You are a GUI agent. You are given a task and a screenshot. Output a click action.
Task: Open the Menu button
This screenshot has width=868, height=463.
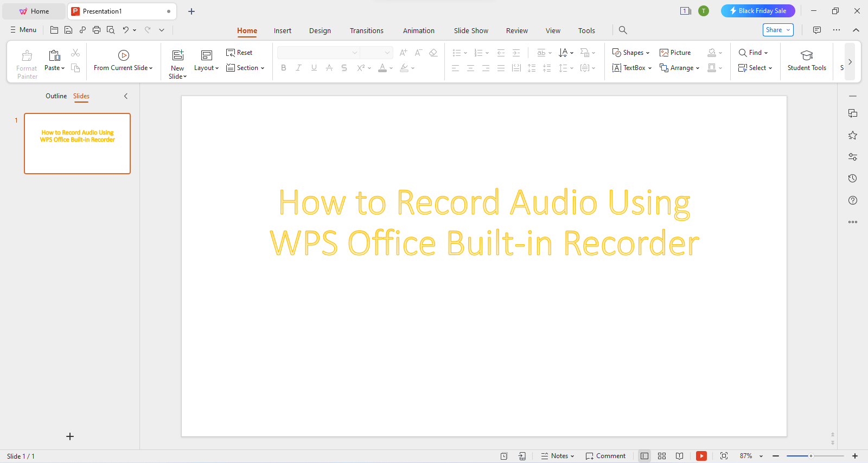[x=23, y=30]
